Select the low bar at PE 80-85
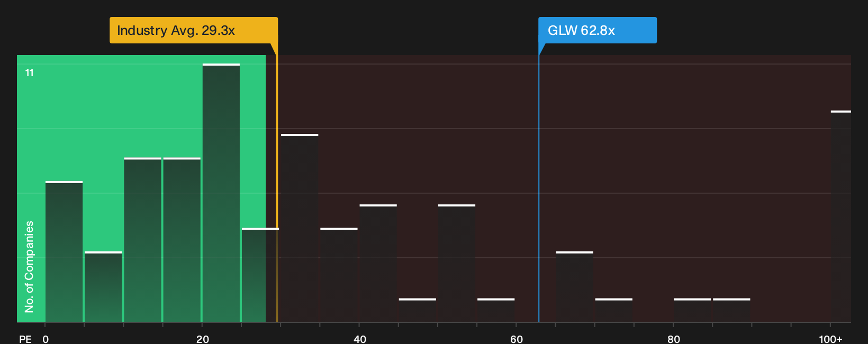Screen dimensions: 868x344 (x=692, y=310)
